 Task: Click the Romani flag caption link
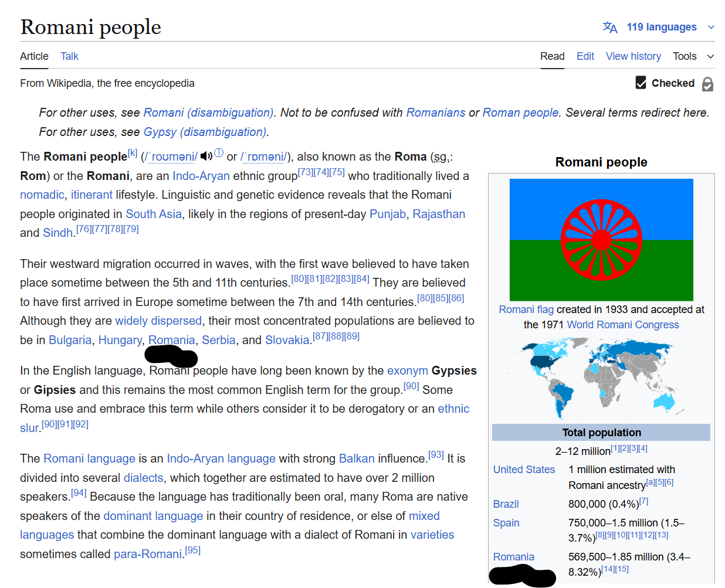[526, 310]
